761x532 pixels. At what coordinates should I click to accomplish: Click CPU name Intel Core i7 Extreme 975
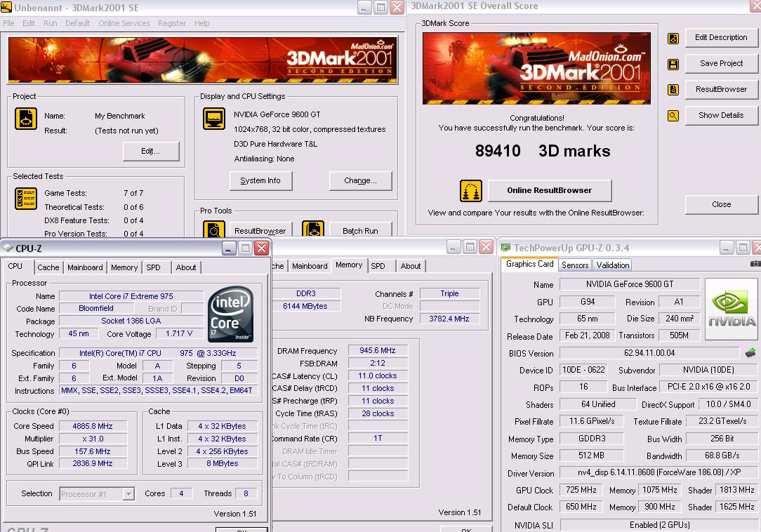131,296
